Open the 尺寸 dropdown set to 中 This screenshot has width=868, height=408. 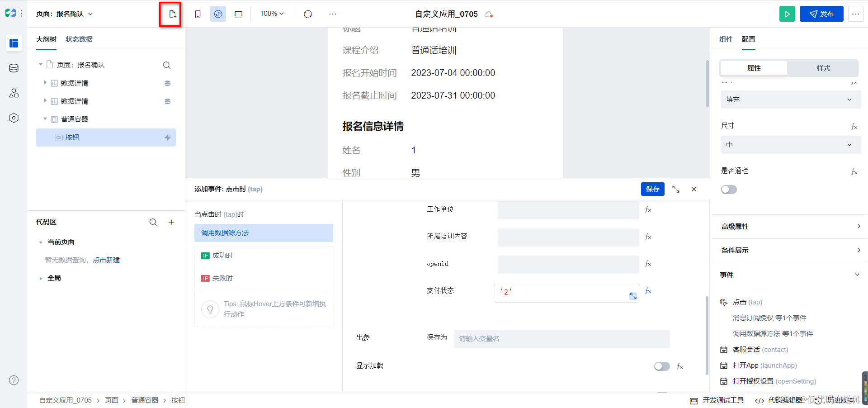coord(791,145)
